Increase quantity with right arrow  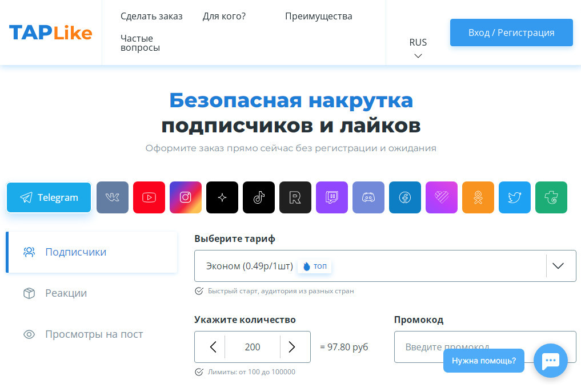(x=292, y=347)
